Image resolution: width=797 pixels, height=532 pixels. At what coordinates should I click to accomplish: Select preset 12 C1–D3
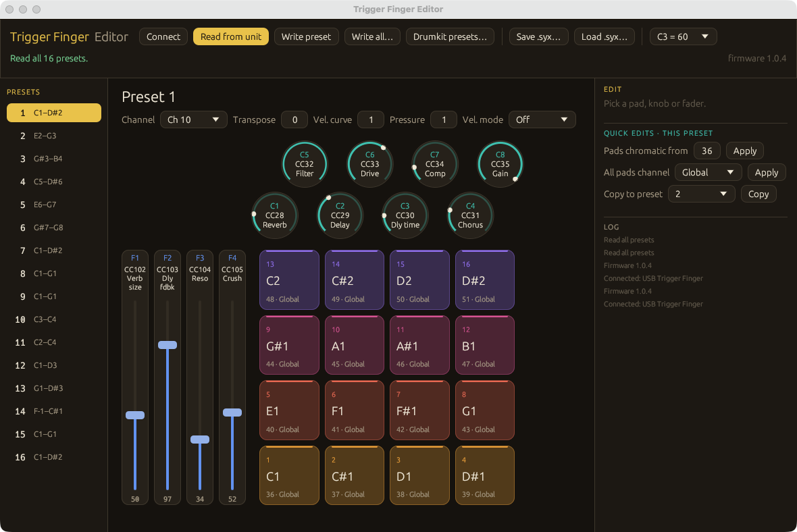pyautogui.click(x=54, y=365)
